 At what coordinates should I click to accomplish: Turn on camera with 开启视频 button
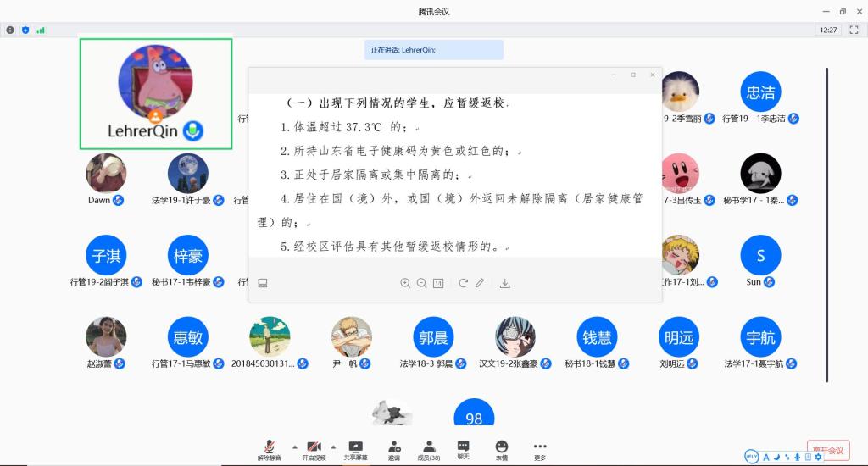tap(314, 449)
